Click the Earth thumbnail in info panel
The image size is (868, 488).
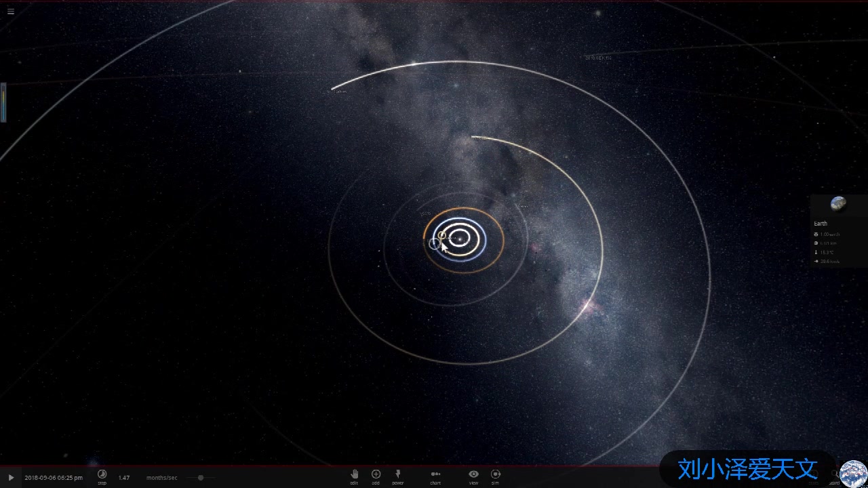click(838, 204)
